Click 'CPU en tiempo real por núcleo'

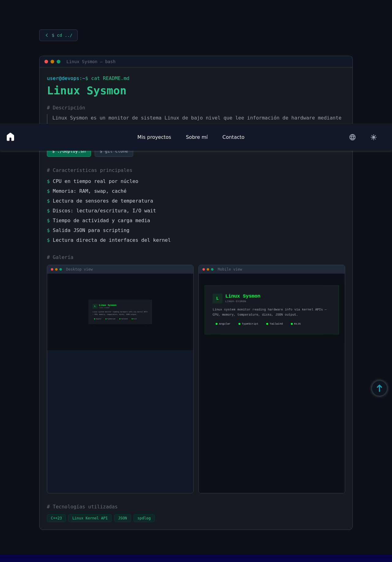95,181
